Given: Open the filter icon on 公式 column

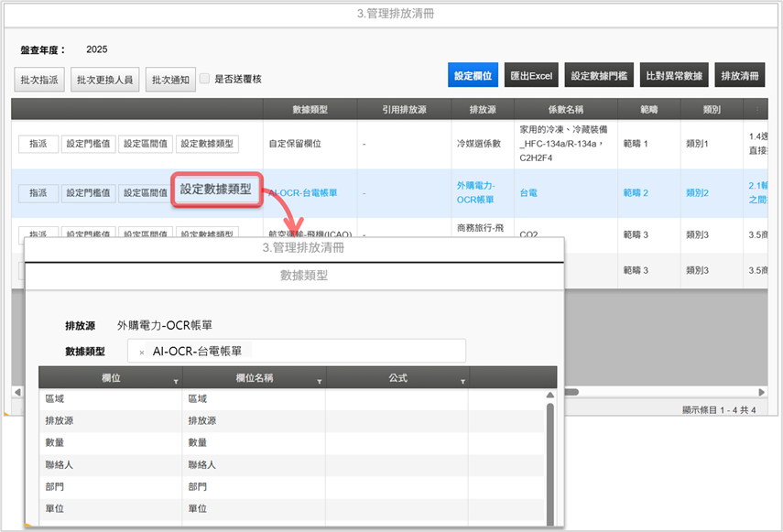Looking at the screenshot, I should coord(462,382).
